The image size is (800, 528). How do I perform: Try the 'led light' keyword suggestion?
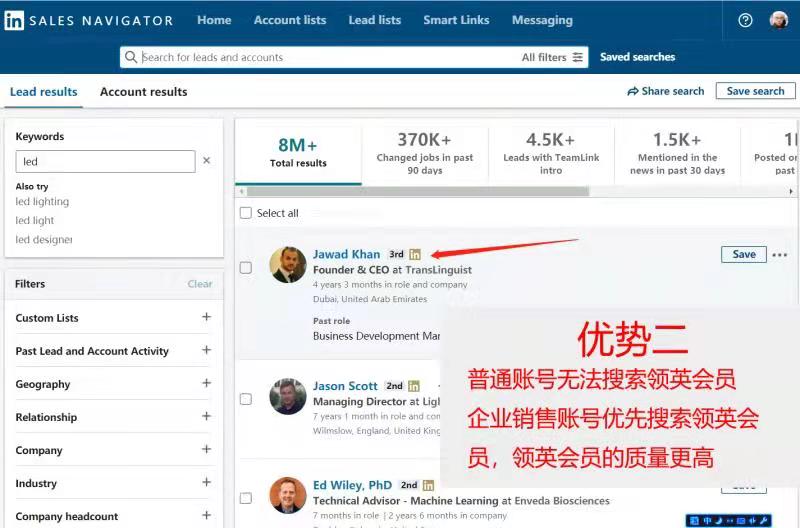[35, 220]
